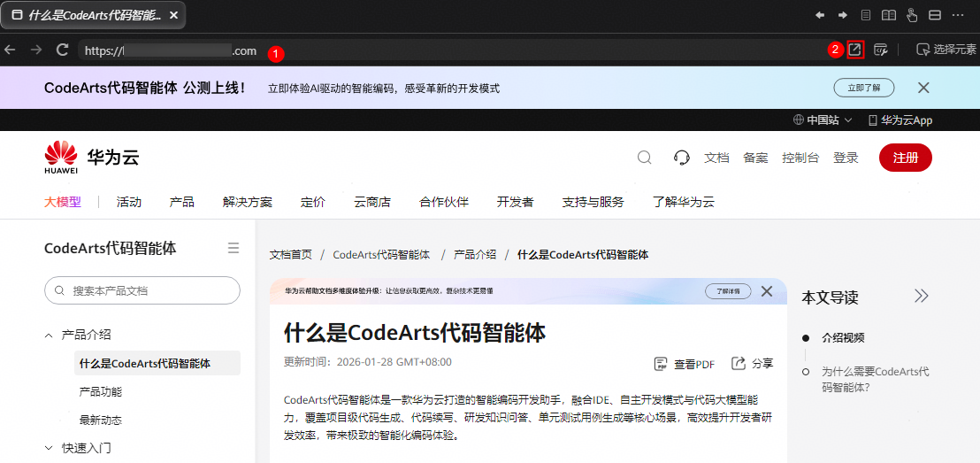Click the open in external browser icon
The height and width of the screenshot is (463, 980).
click(854, 50)
